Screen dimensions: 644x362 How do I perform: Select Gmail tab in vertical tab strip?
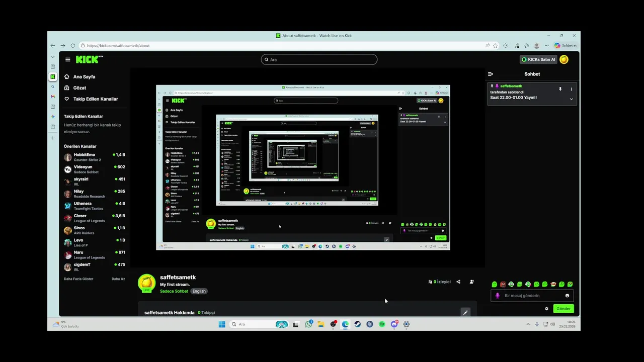(x=53, y=97)
